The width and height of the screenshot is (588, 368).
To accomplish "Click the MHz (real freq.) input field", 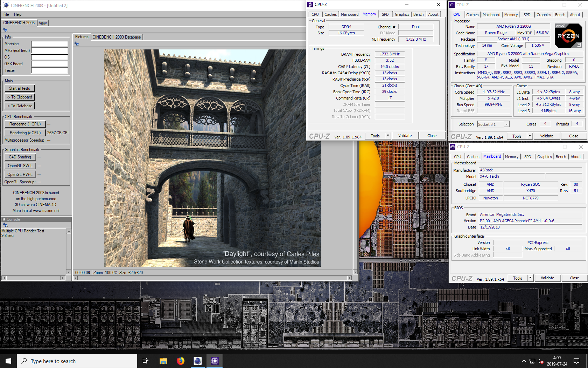I will [50, 51].
